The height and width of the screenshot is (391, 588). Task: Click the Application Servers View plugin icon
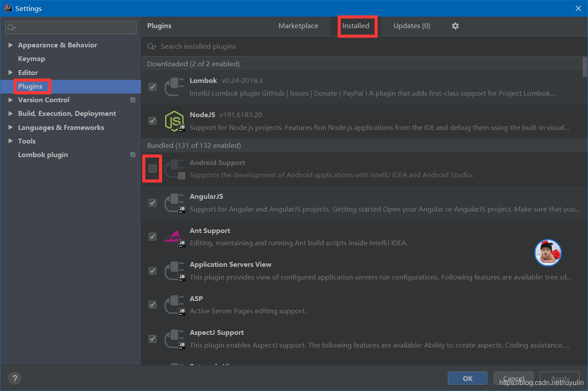pos(174,271)
